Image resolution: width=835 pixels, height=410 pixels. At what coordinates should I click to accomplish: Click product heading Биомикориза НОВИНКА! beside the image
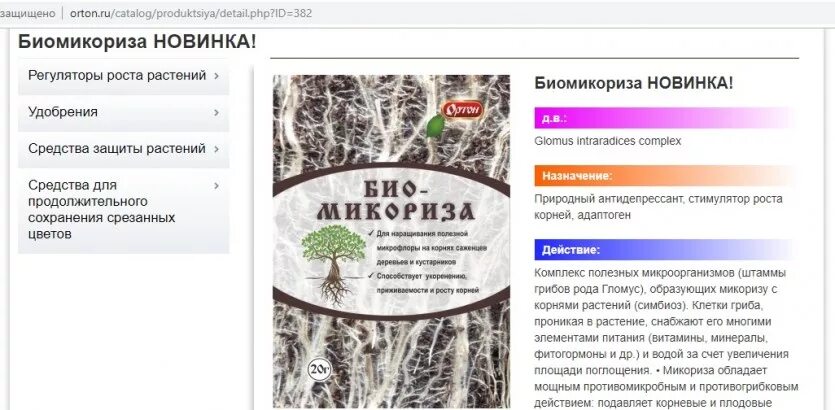pyautogui.click(x=634, y=83)
